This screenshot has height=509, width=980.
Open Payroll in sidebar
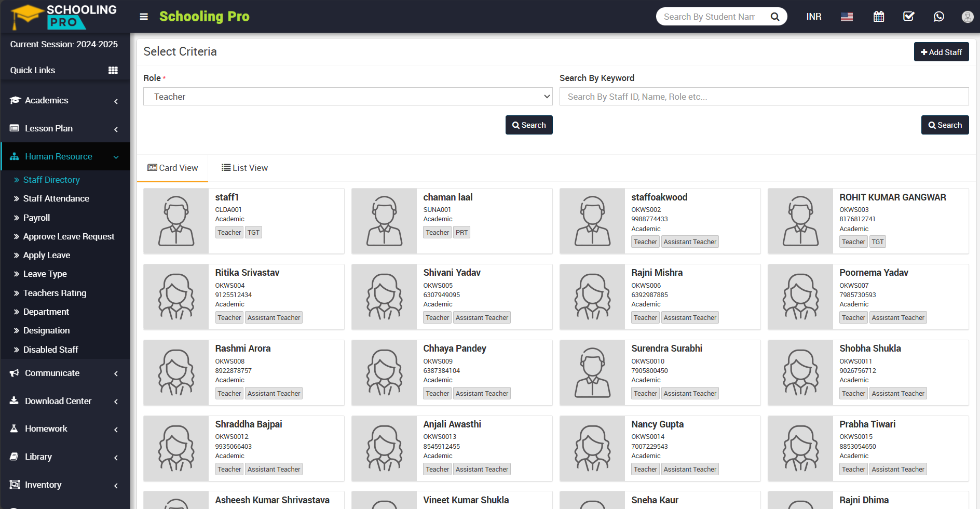click(x=36, y=218)
